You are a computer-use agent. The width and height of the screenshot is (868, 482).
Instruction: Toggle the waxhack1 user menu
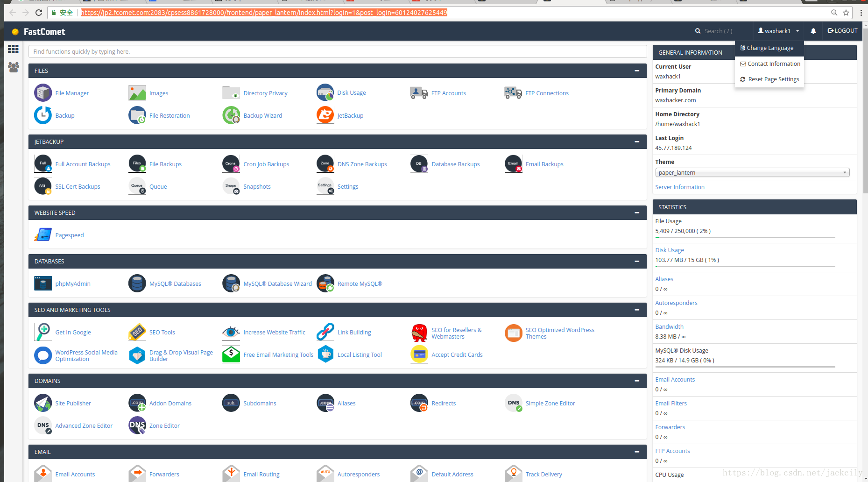click(778, 31)
